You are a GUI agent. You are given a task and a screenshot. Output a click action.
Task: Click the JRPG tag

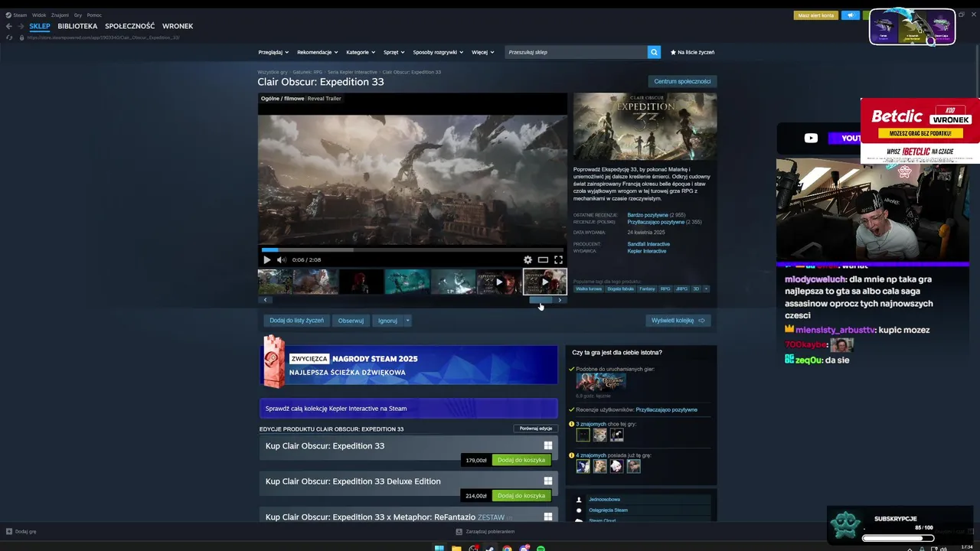(x=681, y=289)
